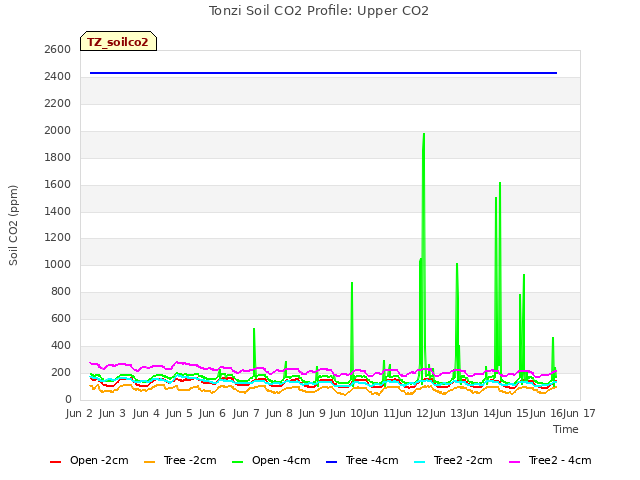Click the 1000 y-axis tick label
This screenshot has width=640, height=480.
tap(58, 265)
